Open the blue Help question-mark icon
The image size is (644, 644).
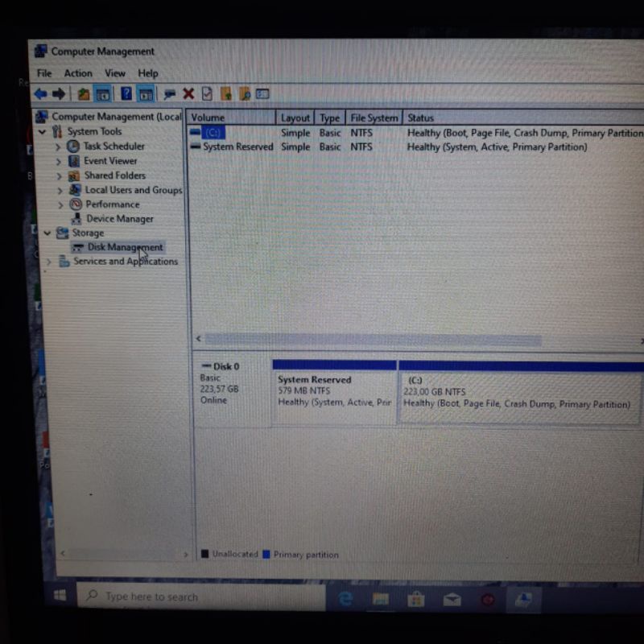click(126, 93)
